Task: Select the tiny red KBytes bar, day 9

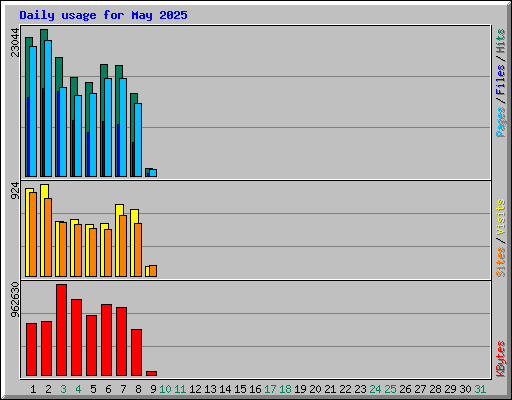Action: tap(151, 373)
